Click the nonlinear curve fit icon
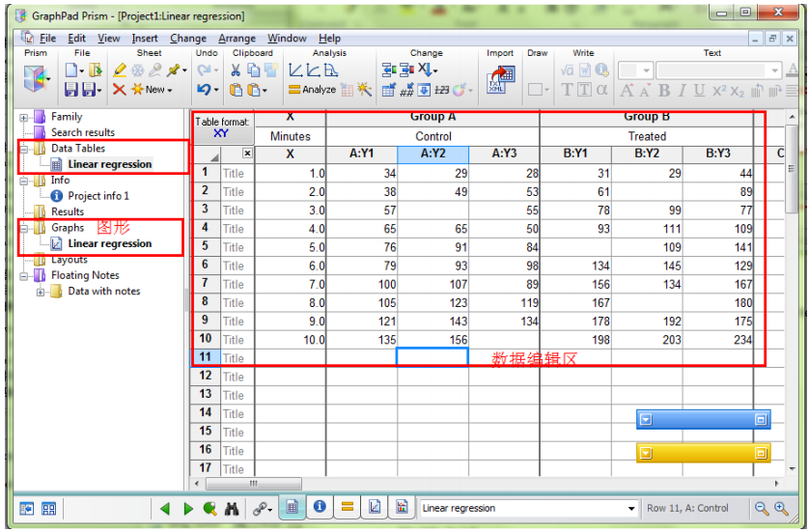This screenshot has width=809, height=532. pyautogui.click(x=313, y=70)
